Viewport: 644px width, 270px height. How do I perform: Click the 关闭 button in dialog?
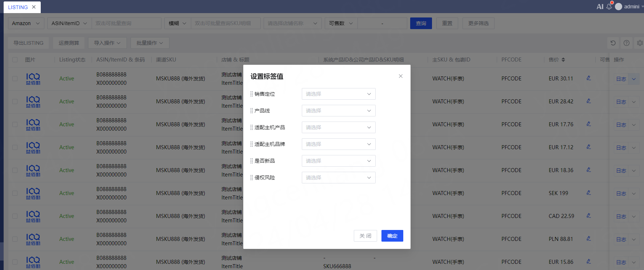tap(365, 236)
